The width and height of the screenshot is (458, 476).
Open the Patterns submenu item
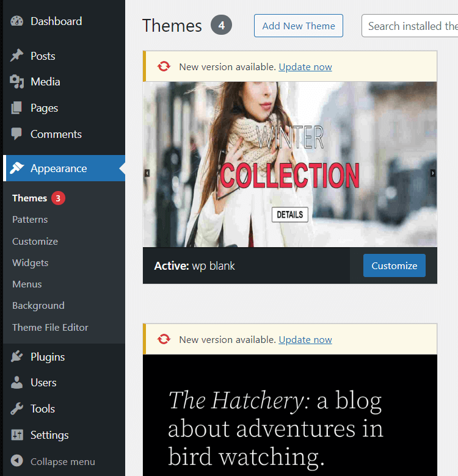30,220
